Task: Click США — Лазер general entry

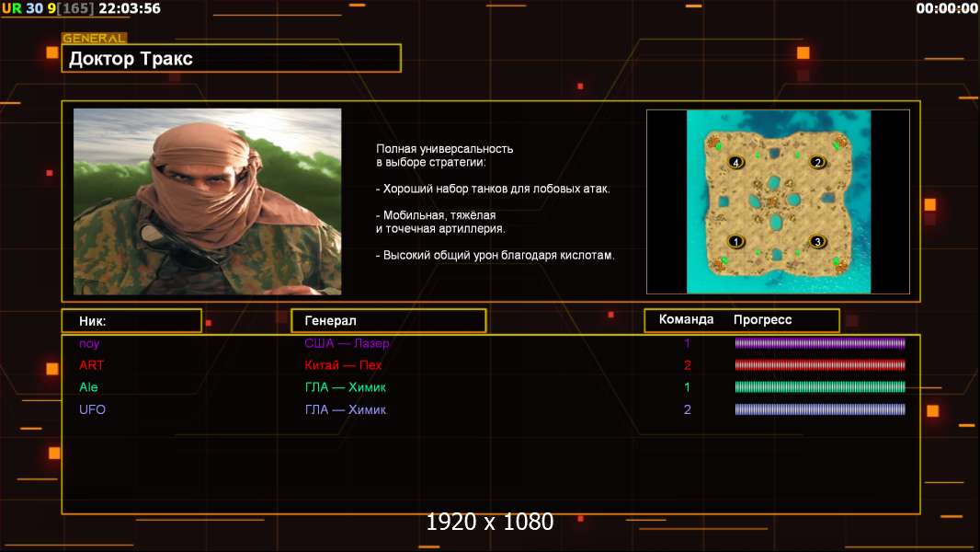Action: click(x=347, y=343)
